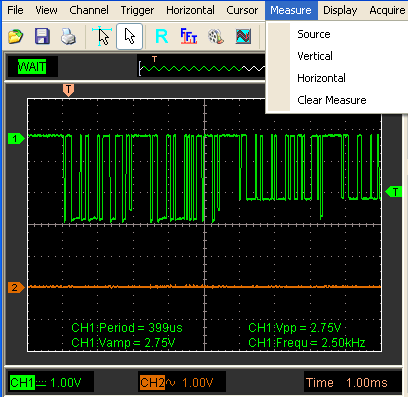The height and width of the screenshot is (397, 408).
Task: Close the open Measure menu
Action: click(291, 10)
